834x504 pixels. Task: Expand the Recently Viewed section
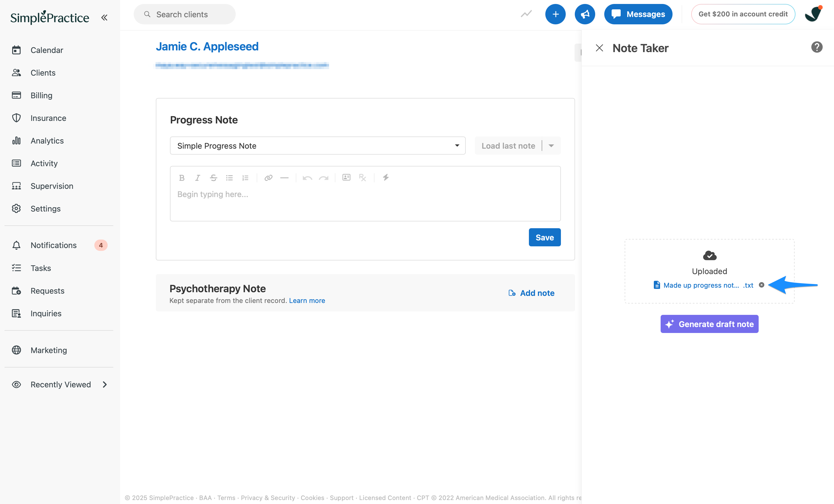105,384
